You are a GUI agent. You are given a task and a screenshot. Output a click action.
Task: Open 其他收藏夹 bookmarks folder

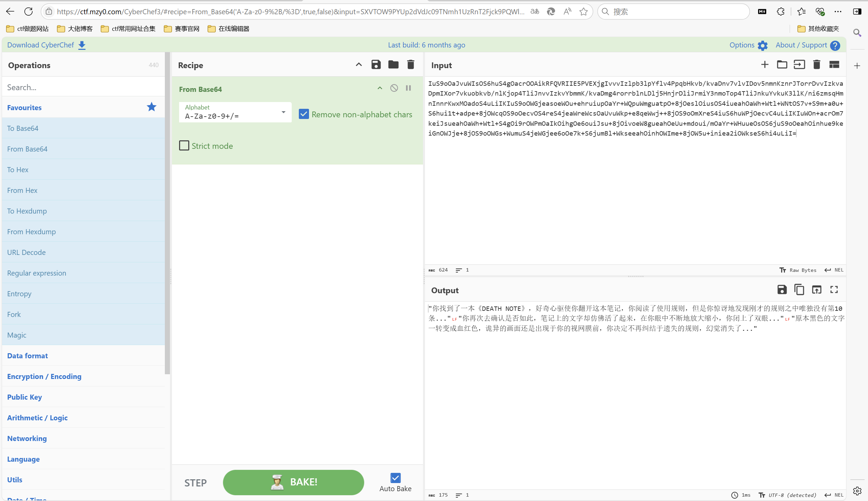click(x=818, y=28)
